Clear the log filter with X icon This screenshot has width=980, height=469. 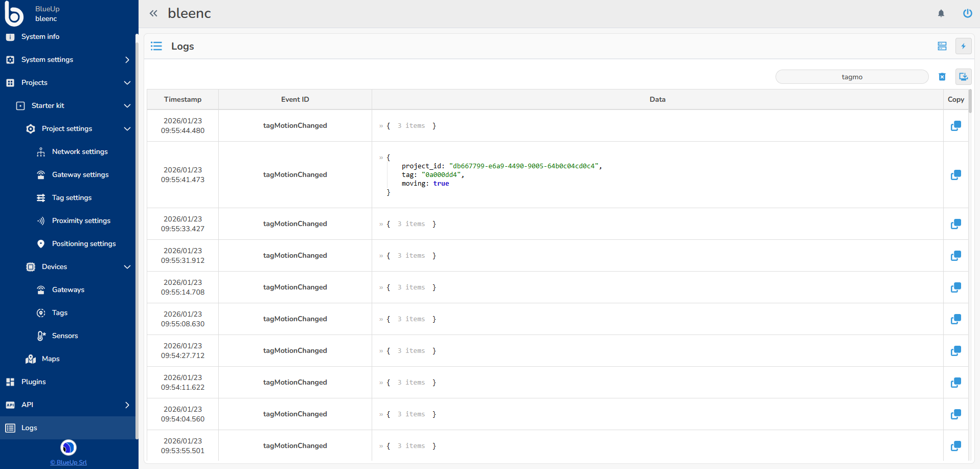(942, 77)
